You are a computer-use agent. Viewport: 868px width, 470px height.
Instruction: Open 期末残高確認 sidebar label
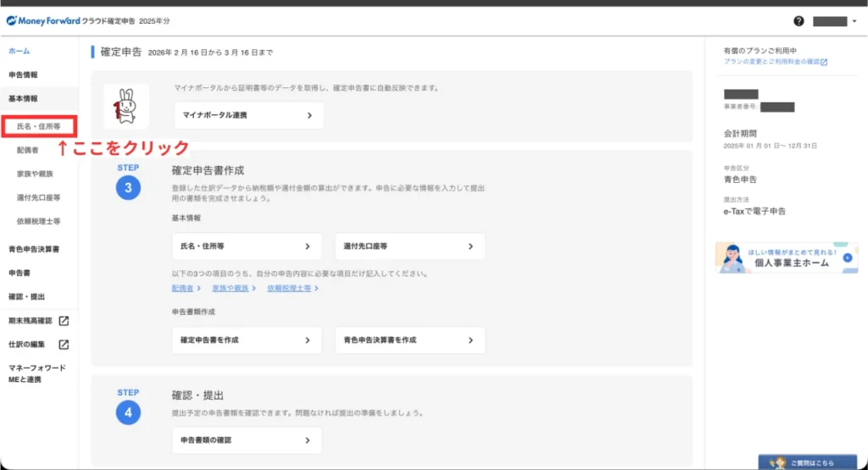(x=30, y=321)
